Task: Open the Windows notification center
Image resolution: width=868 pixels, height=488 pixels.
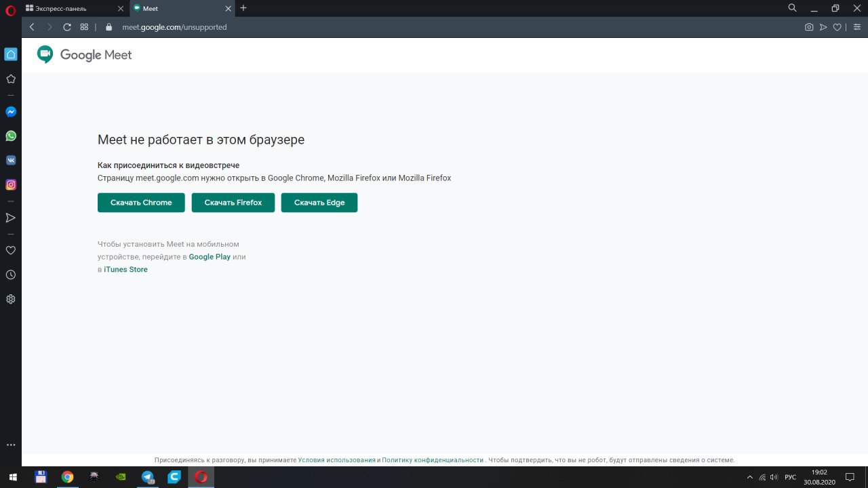Action: (850, 477)
